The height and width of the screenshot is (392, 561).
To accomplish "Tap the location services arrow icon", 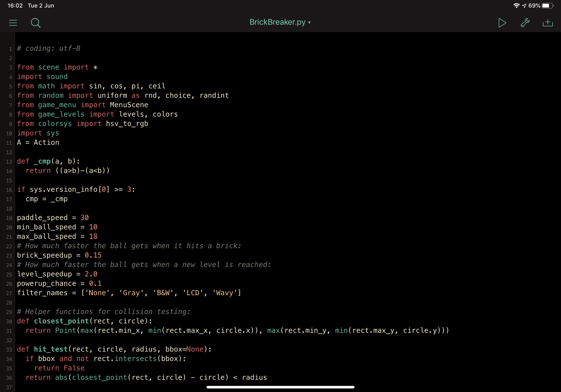I will point(524,6).
